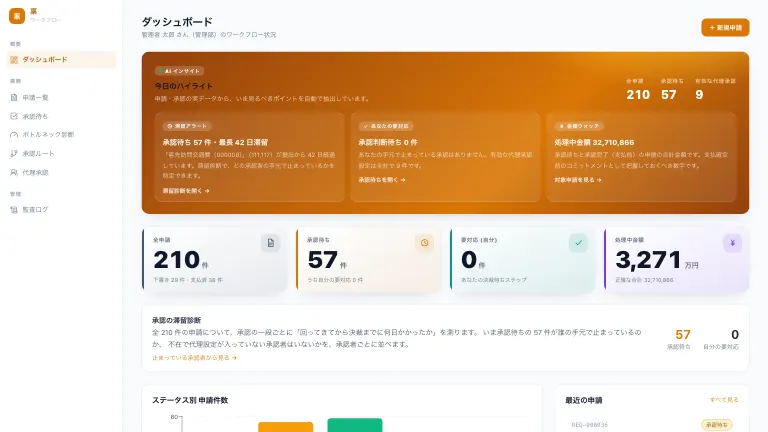Follow the 滞留診断を開く → link
The width and height of the screenshot is (768, 432).
(x=186, y=191)
